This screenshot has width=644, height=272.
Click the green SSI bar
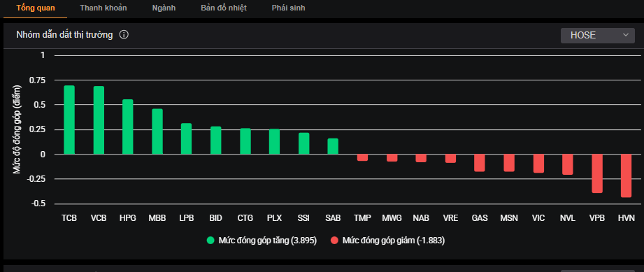coord(304,143)
